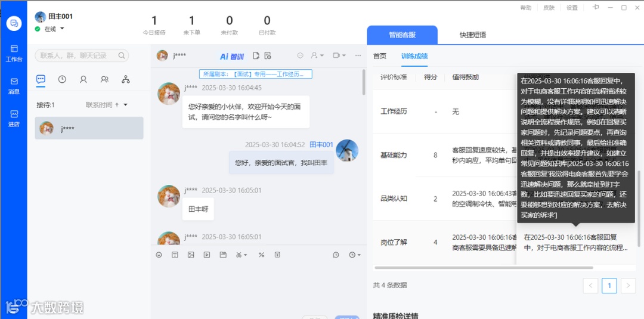The height and width of the screenshot is (319, 644).
Task: Click the speech bubble icon in chat header
Action: click(300, 55)
